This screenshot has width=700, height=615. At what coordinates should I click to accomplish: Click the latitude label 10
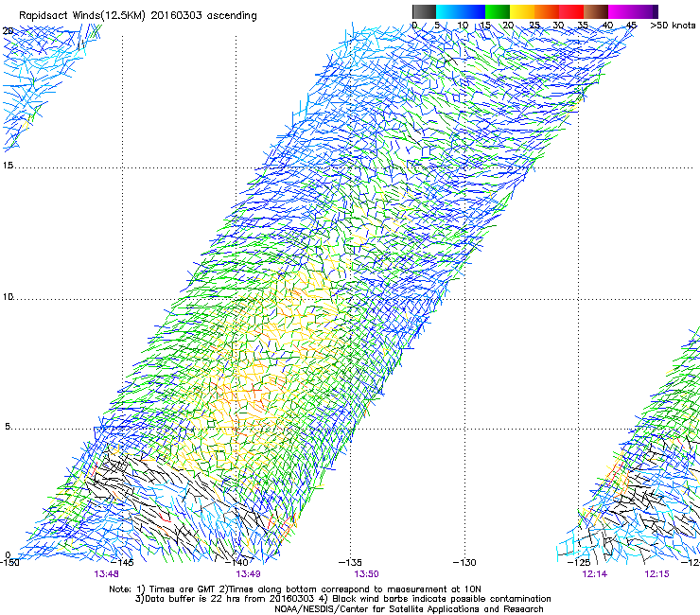coord(8,296)
